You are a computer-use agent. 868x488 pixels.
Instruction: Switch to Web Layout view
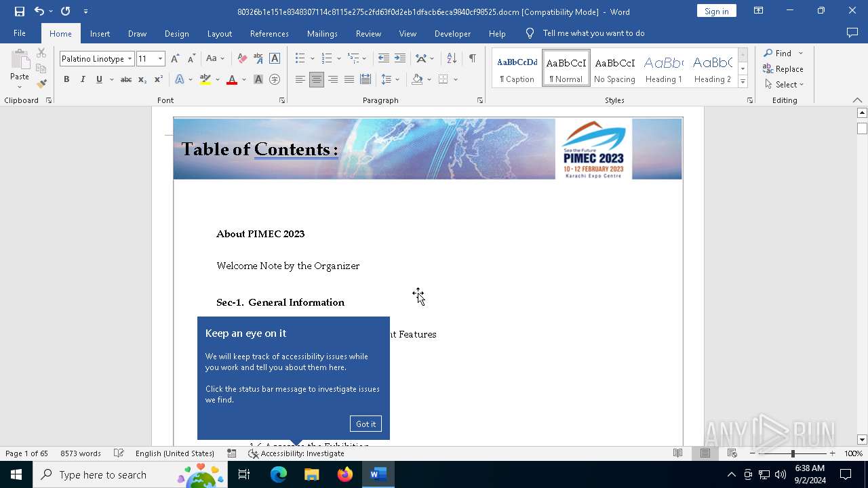(732, 453)
